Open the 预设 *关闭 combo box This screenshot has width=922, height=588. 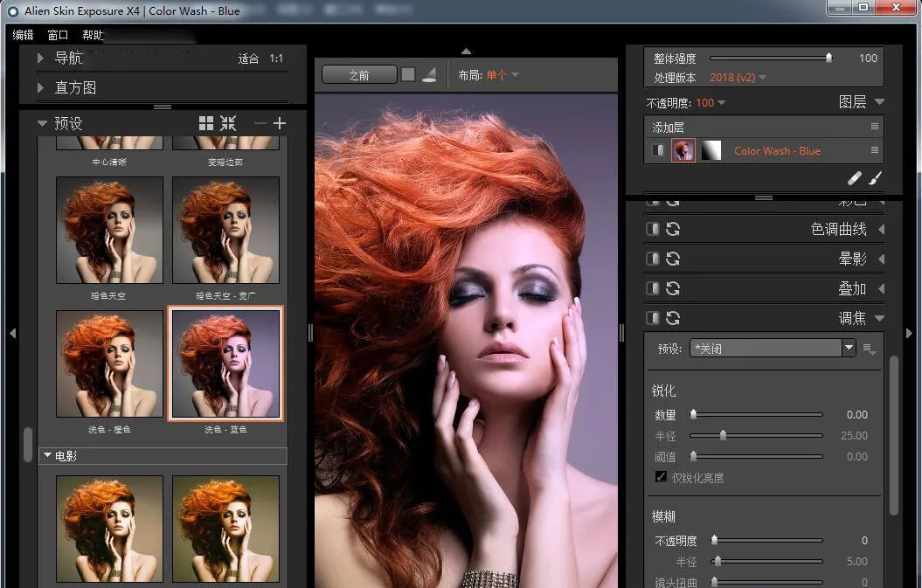pyautogui.click(x=773, y=348)
